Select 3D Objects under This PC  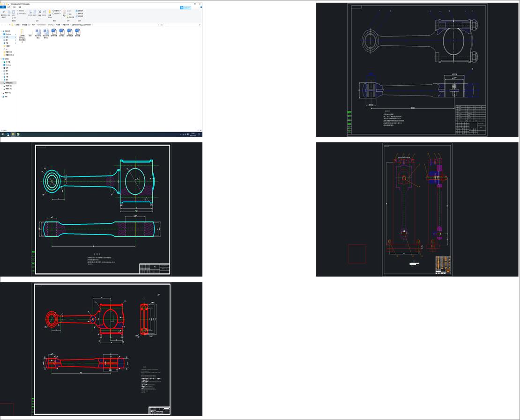point(7,62)
